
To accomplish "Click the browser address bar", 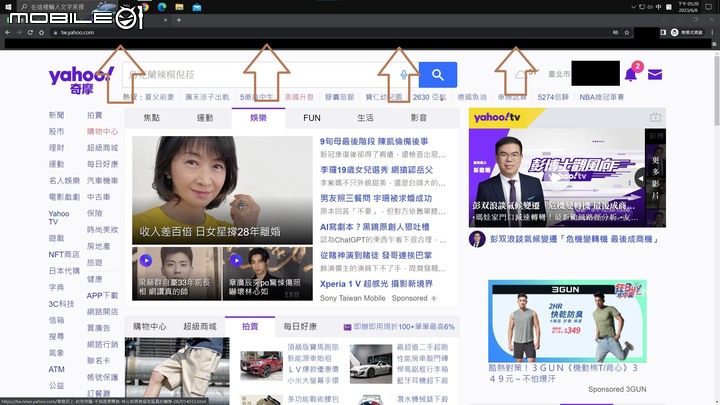I will click(338, 33).
